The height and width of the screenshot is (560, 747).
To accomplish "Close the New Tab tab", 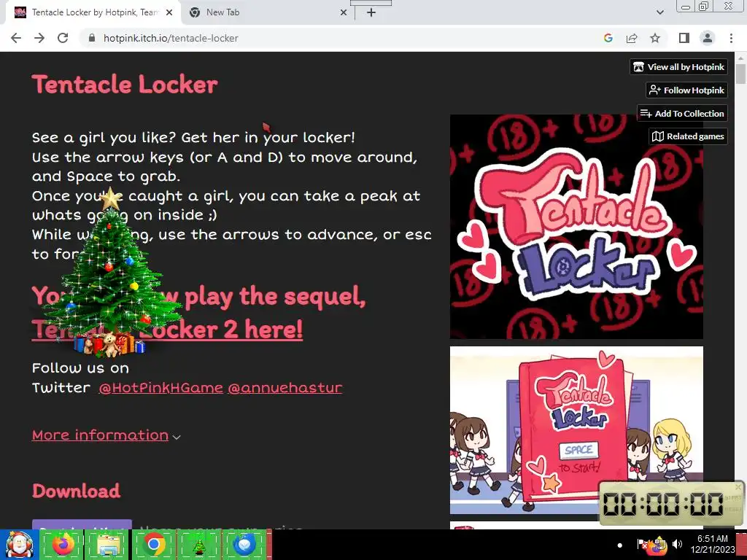I will [x=344, y=13].
